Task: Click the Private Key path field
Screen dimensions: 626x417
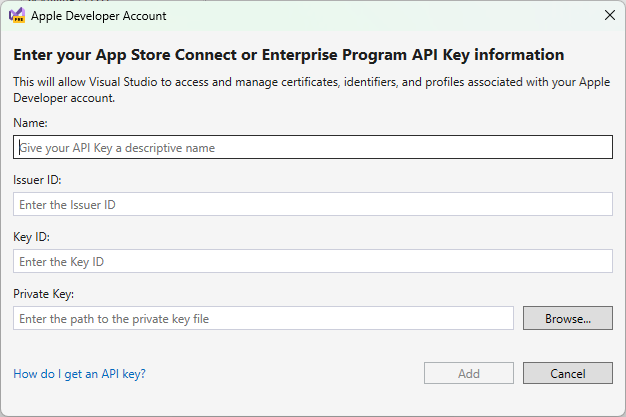Action: [263, 318]
